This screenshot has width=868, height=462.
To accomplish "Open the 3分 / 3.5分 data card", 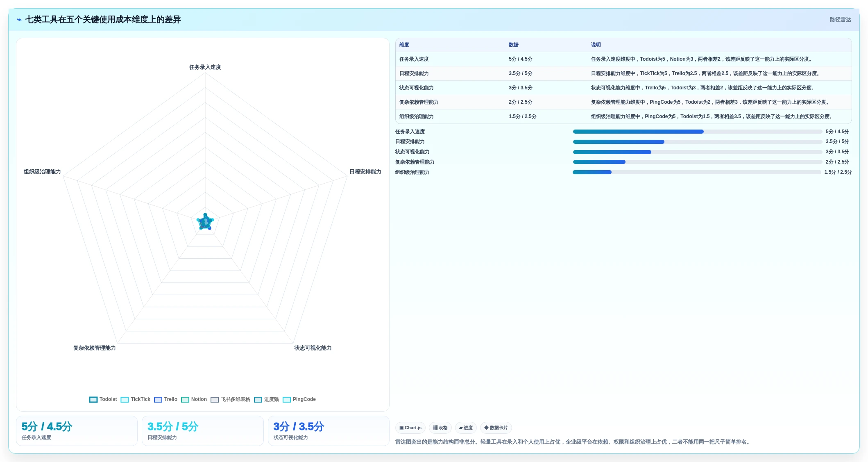I will click(x=329, y=431).
